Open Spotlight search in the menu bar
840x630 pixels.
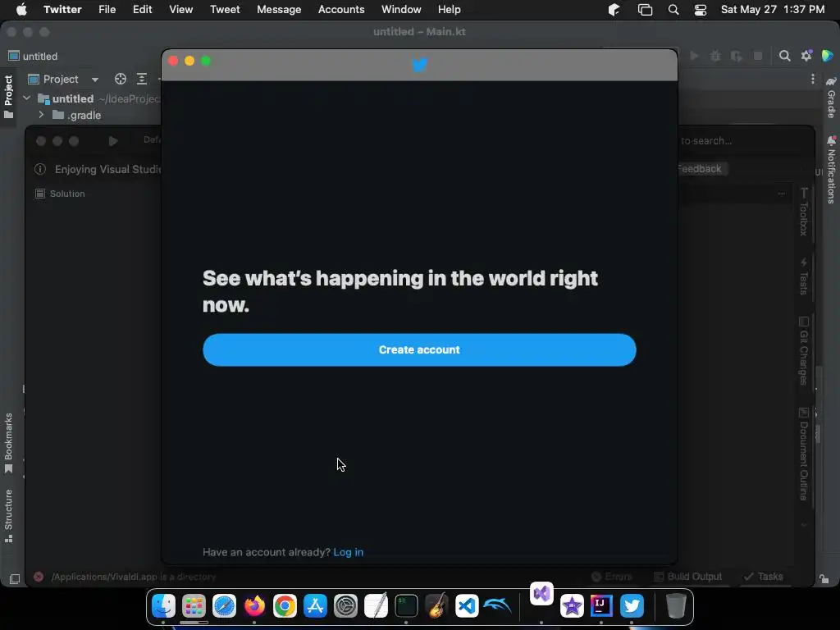coord(673,10)
